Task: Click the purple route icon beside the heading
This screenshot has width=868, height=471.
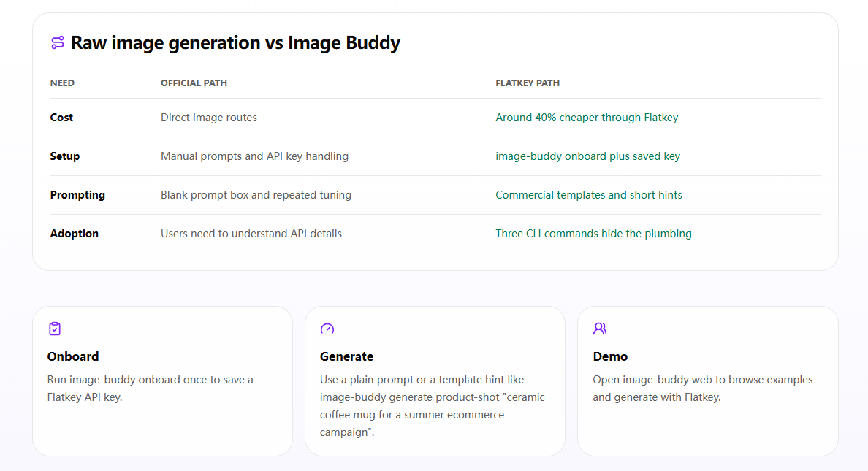Action: click(58, 42)
